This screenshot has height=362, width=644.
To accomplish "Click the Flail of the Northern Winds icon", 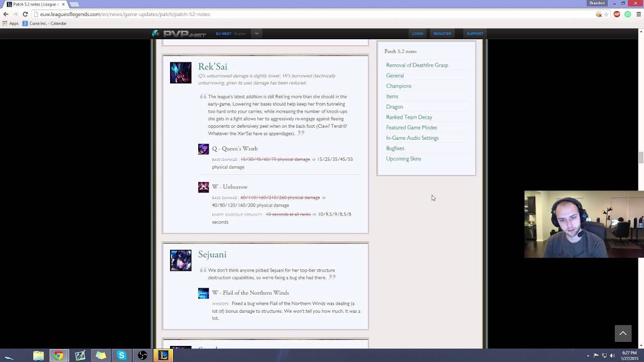I will tap(203, 293).
